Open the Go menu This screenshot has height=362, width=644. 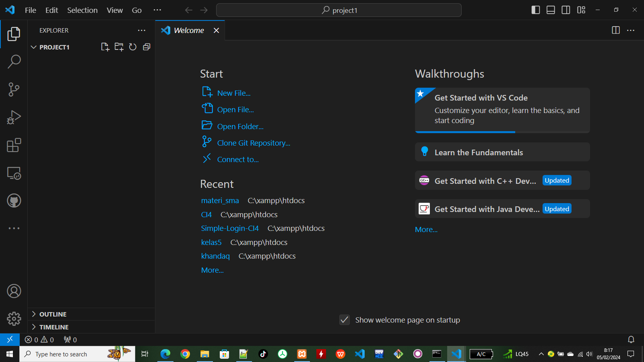(x=137, y=10)
